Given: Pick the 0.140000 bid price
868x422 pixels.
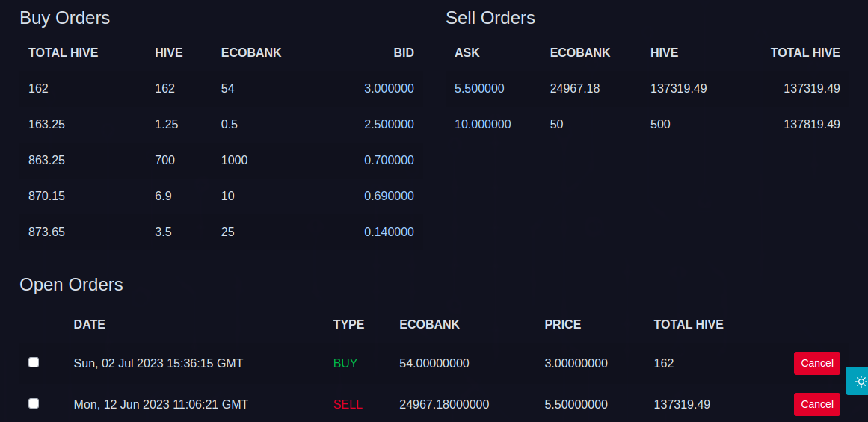Looking at the screenshot, I should click(x=389, y=232).
